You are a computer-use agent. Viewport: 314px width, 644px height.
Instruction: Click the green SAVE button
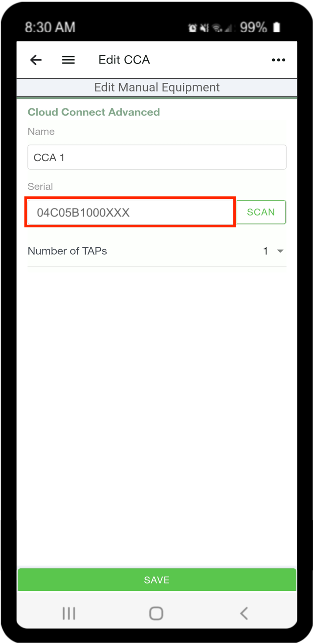(157, 580)
